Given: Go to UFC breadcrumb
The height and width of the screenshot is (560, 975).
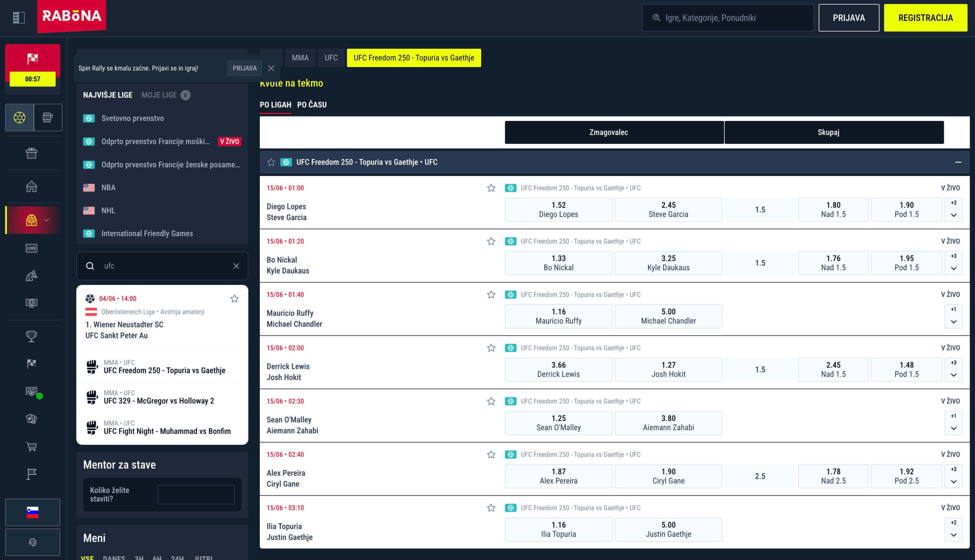Looking at the screenshot, I should [x=331, y=58].
